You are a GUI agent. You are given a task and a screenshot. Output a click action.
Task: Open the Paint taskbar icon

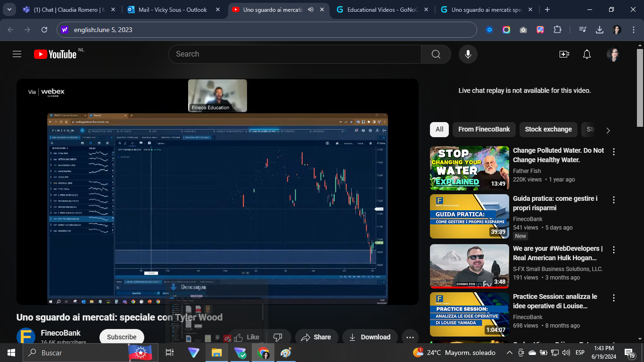pos(286,353)
